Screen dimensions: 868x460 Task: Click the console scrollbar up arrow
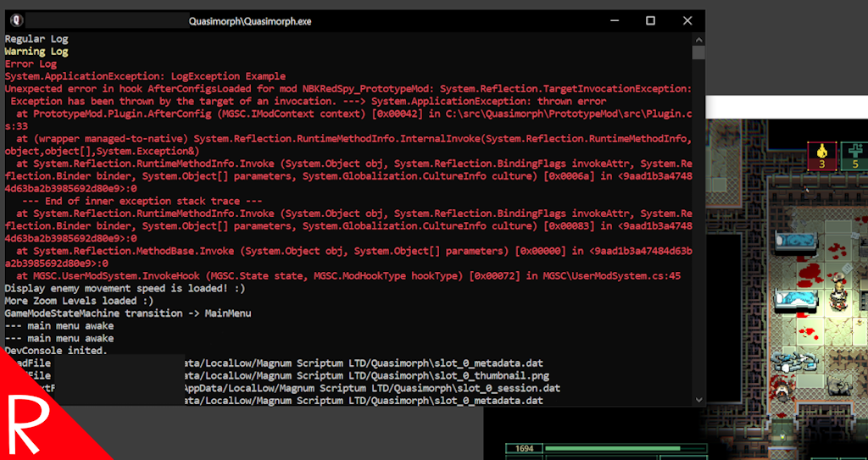[698, 39]
